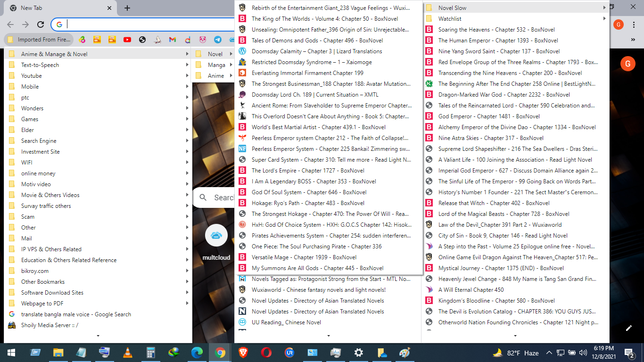The width and height of the screenshot is (644, 362).
Task: Open the notification center icon
Action: coord(629,353)
